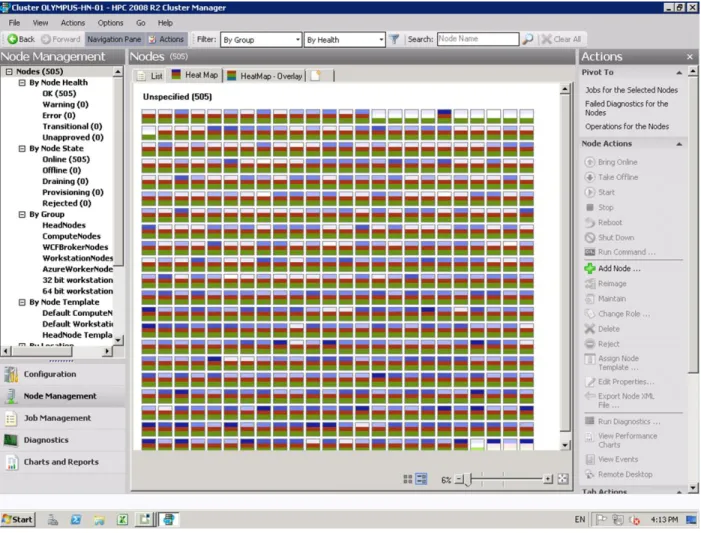This screenshot has width=701, height=533.
Task: Click the zoom slider handle
Action: [x=468, y=480]
